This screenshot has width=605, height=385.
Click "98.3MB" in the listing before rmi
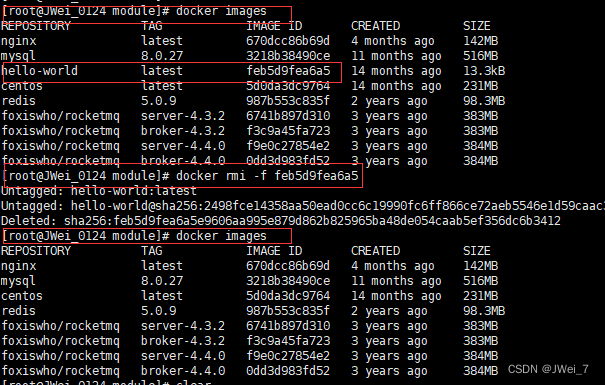coord(484,101)
